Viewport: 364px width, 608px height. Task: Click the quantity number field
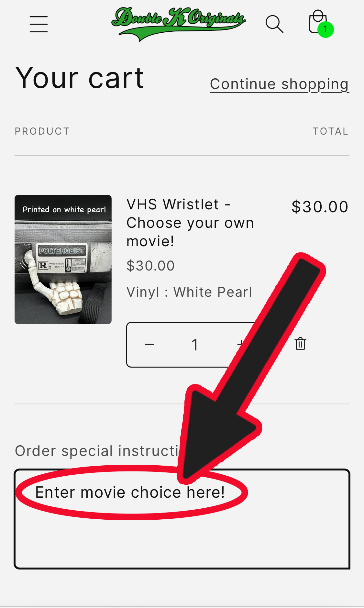tap(195, 345)
